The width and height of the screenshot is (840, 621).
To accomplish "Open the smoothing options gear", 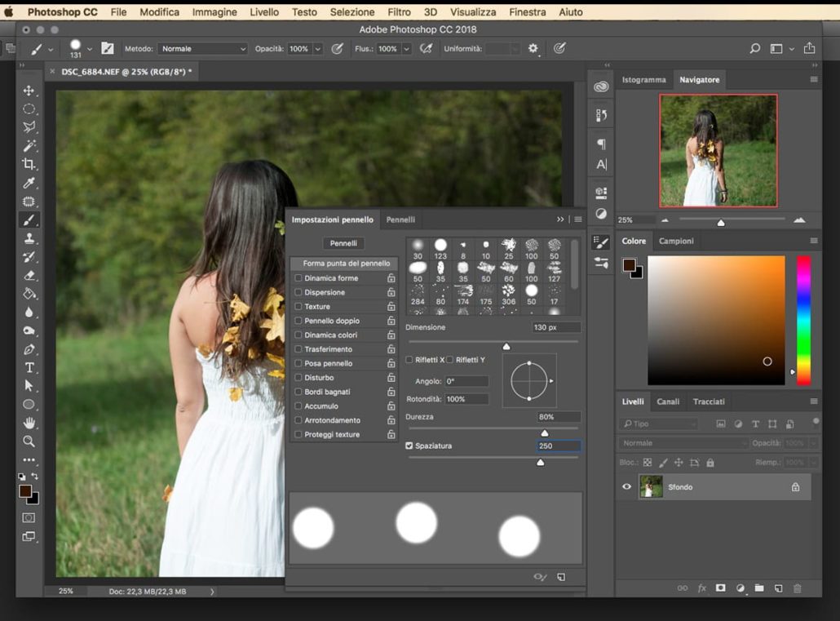I will tap(533, 48).
